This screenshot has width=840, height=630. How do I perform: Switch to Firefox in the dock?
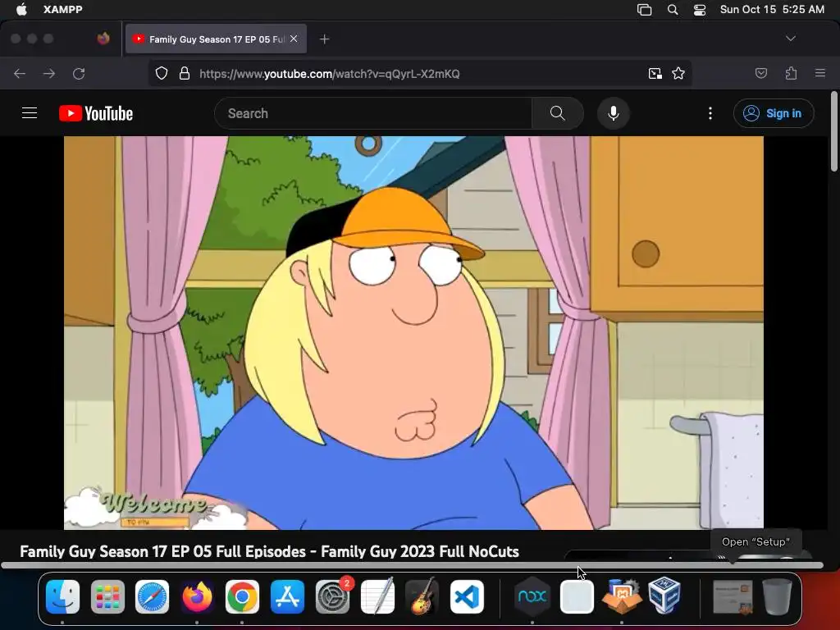tap(197, 596)
